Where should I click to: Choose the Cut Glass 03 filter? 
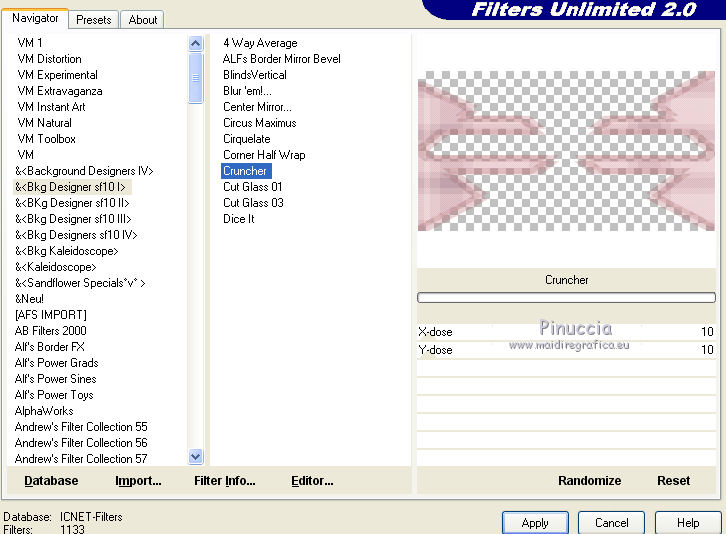(253, 203)
